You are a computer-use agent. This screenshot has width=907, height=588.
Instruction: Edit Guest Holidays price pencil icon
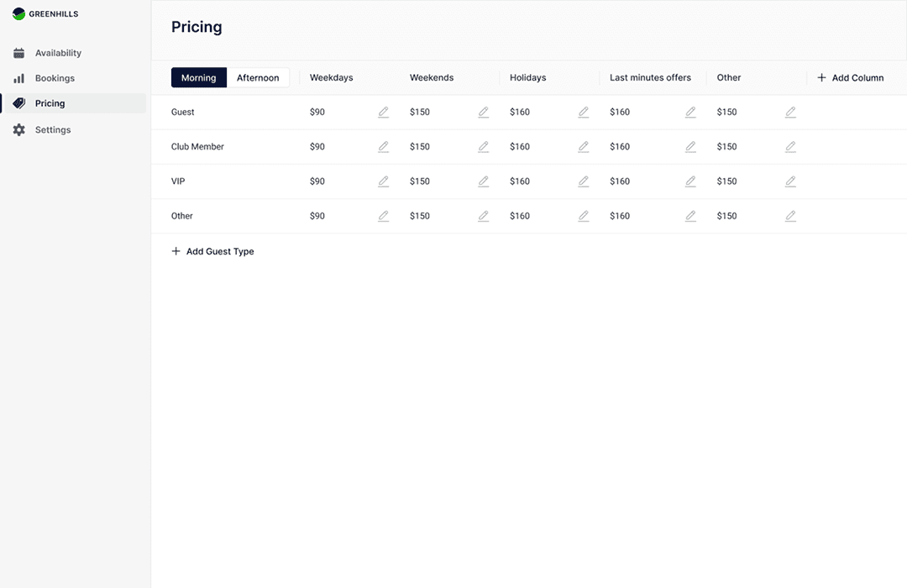[x=583, y=112]
